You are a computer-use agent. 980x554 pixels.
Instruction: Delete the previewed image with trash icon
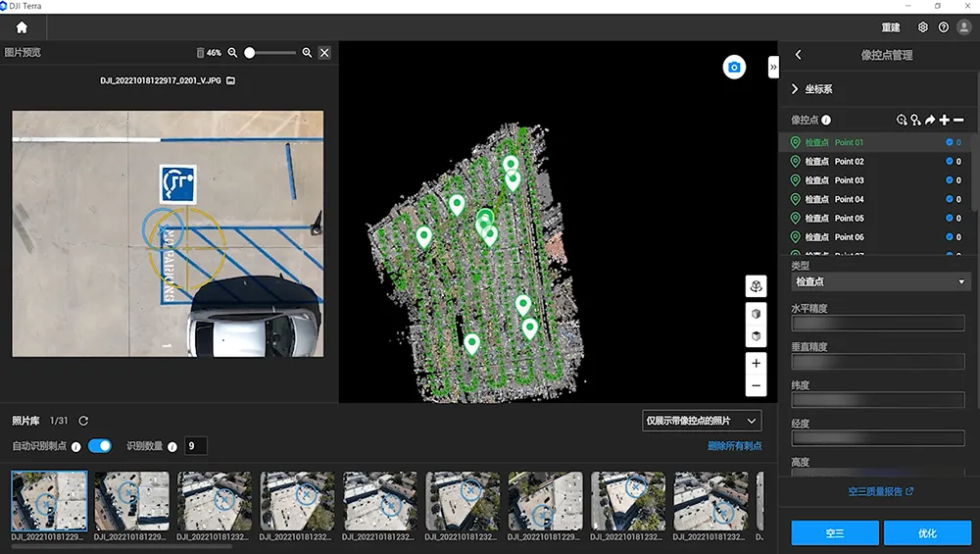(x=201, y=53)
